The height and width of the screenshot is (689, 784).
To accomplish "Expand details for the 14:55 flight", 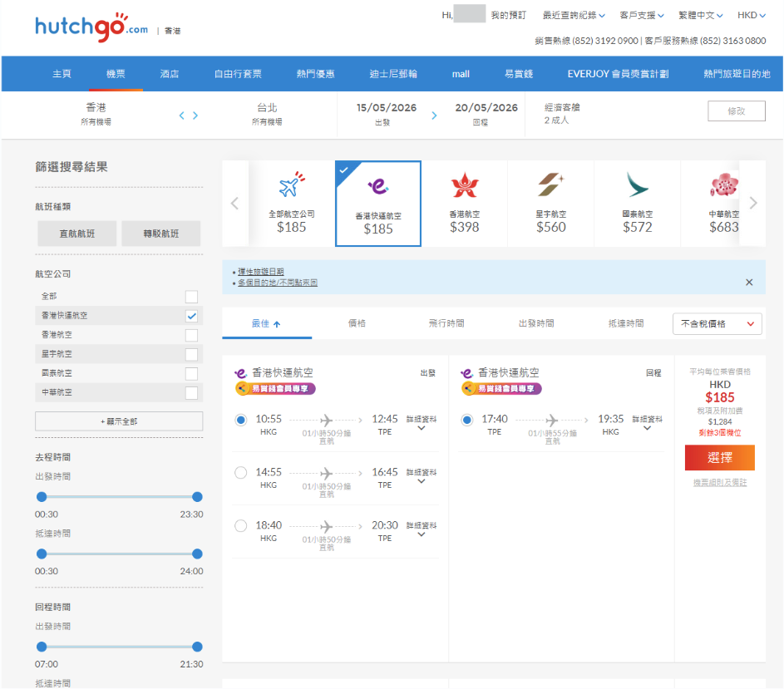I will [422, 476].
